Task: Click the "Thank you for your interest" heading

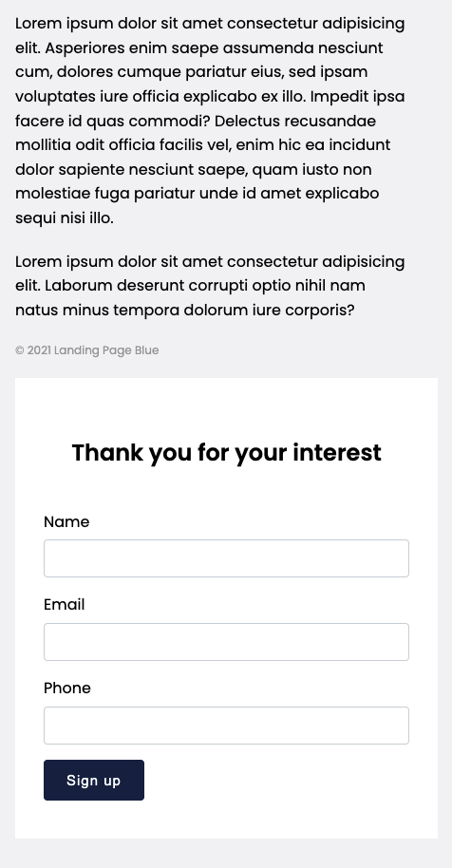Action: pos(226,453)
